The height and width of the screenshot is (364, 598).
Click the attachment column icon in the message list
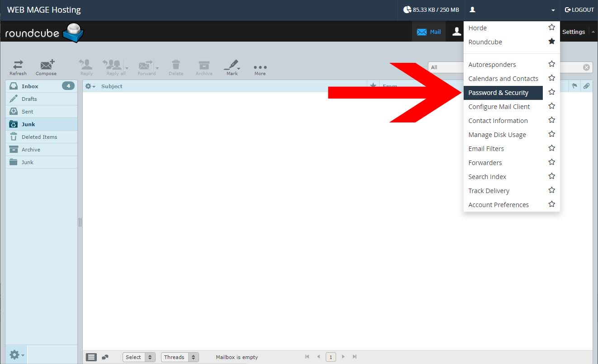point(587,86)
